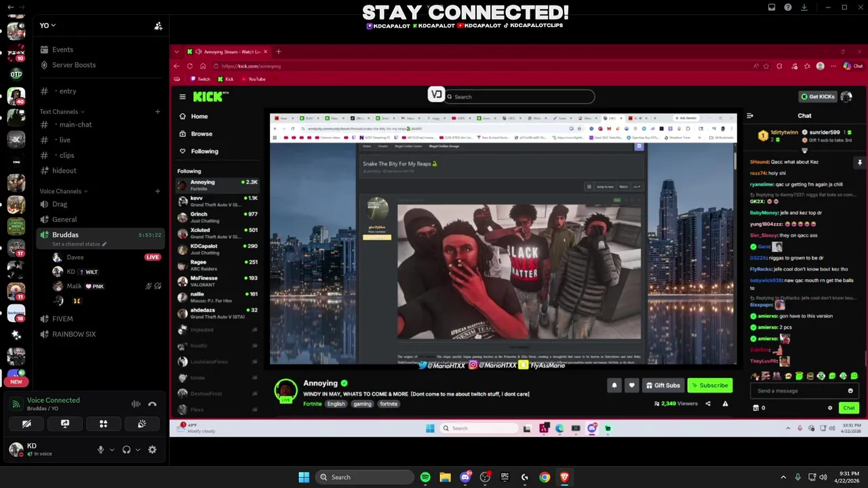The height and width of the screenshot is (488, 868).
Task: Open the YouTube bookmark in streamed browser
Action: (x=253, y=79)
